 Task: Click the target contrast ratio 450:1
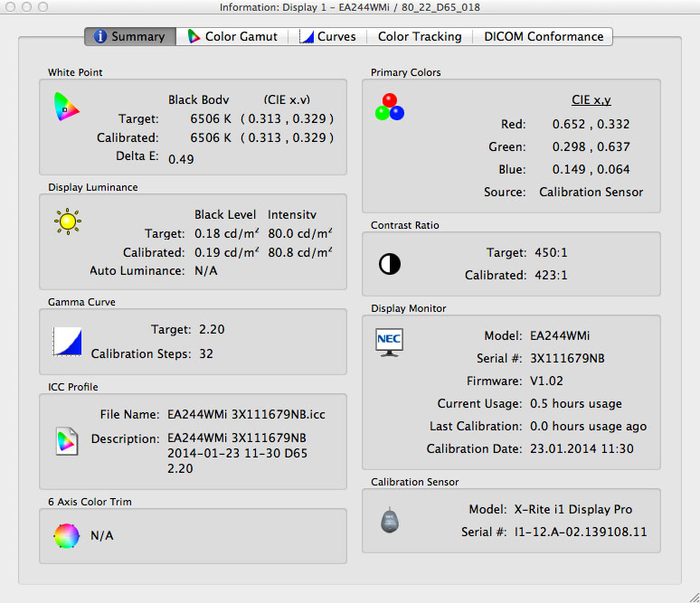[x=551, y=252]
